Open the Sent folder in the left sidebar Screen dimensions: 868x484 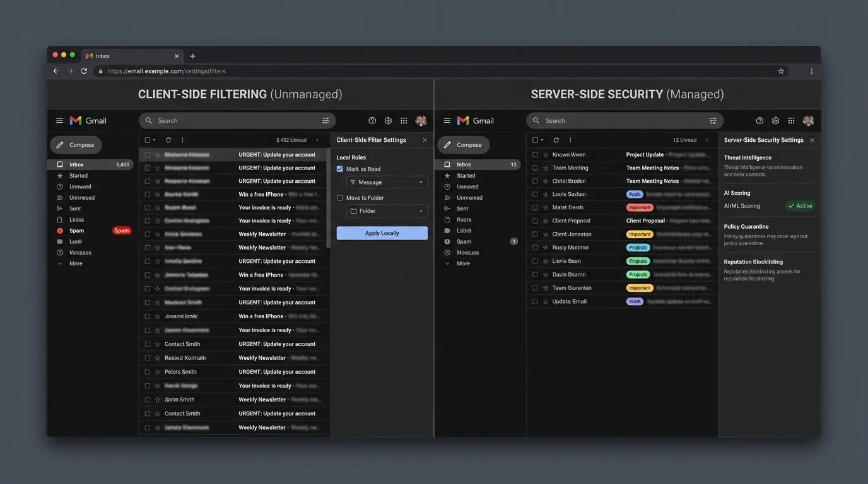(x=75, y=208)
